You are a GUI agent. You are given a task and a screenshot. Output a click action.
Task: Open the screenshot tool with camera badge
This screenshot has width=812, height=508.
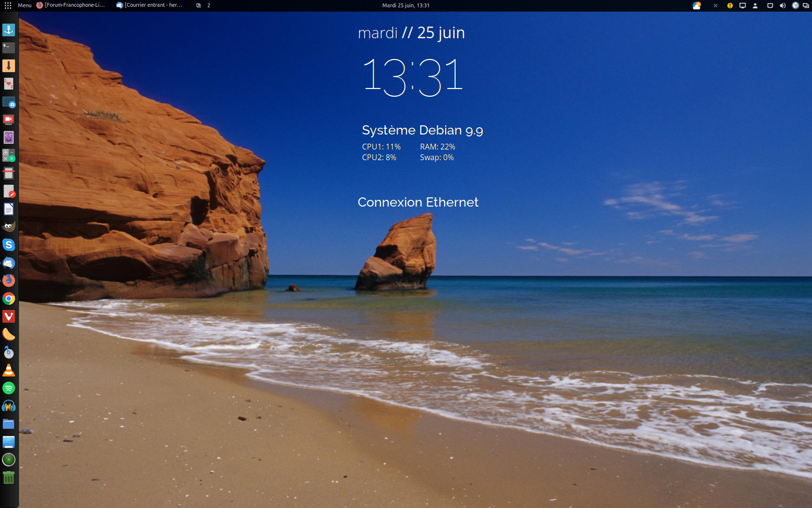point(9,102)
